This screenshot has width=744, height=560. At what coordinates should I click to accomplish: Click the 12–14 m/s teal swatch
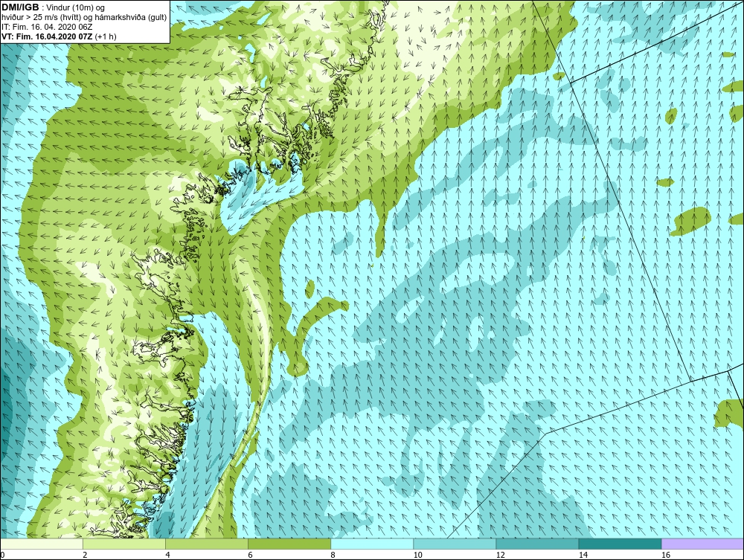[537, 544]
